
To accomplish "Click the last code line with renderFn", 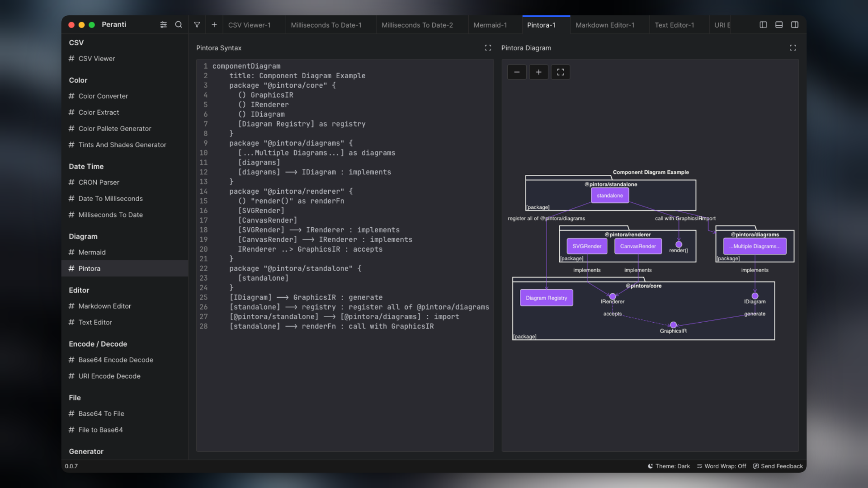I will tap(331, 326).
